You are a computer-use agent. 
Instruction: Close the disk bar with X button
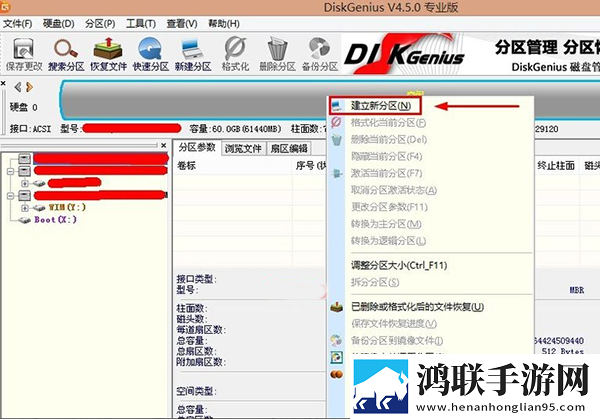3,83
